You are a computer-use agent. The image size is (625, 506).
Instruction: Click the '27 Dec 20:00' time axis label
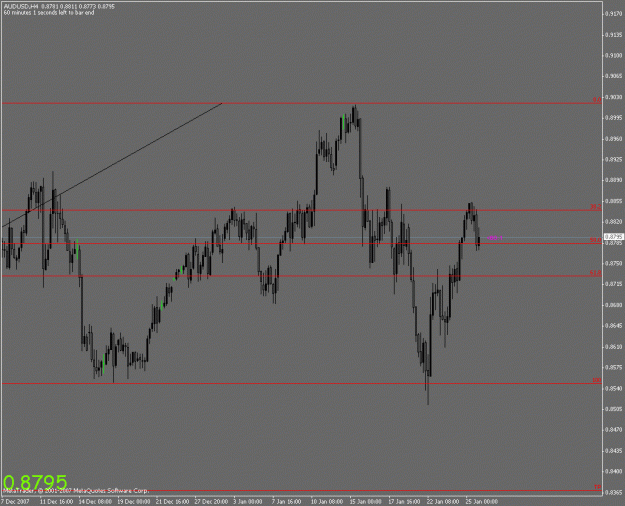[211, 501]
